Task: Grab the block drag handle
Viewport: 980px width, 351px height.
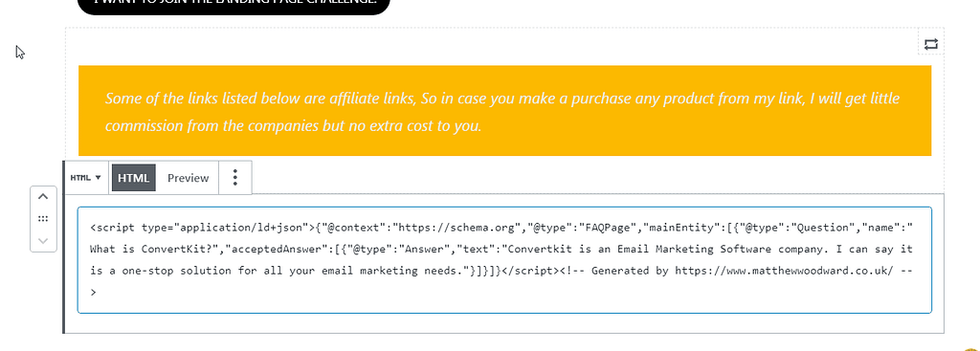Action: [43, 219]
